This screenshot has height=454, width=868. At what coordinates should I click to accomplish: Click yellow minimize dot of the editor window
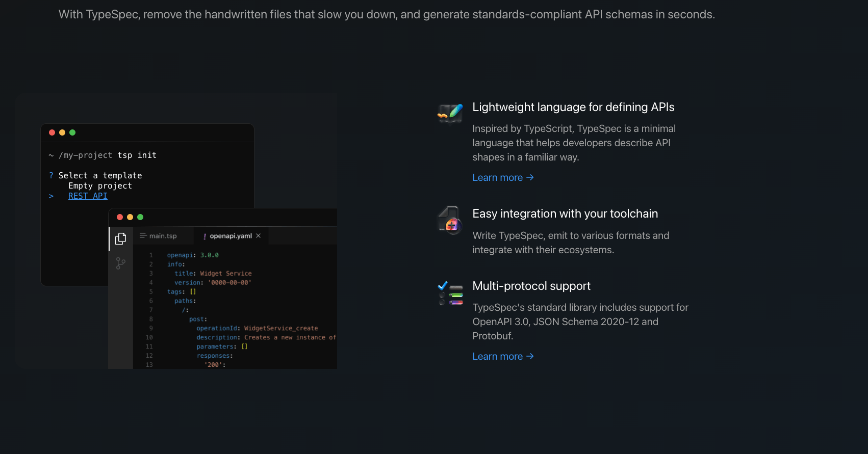[x=130, y=217]
